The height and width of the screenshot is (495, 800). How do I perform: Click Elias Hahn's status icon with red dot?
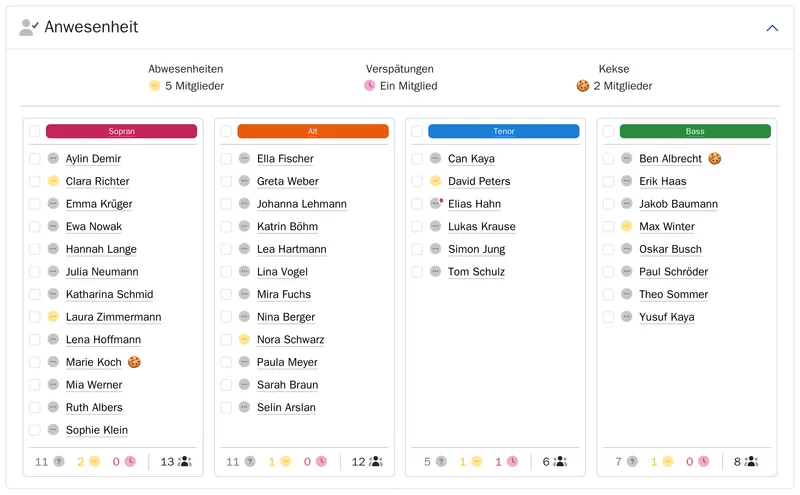(436, 203)
